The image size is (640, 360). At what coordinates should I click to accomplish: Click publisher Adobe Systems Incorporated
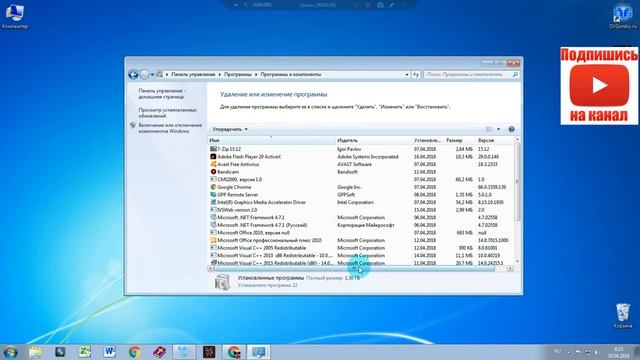point(368,157)
